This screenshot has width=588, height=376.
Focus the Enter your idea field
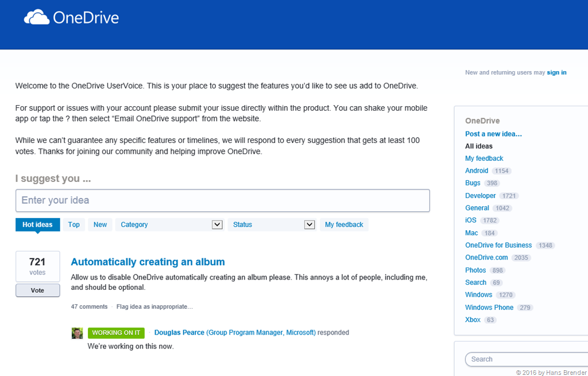click(222, 200)
